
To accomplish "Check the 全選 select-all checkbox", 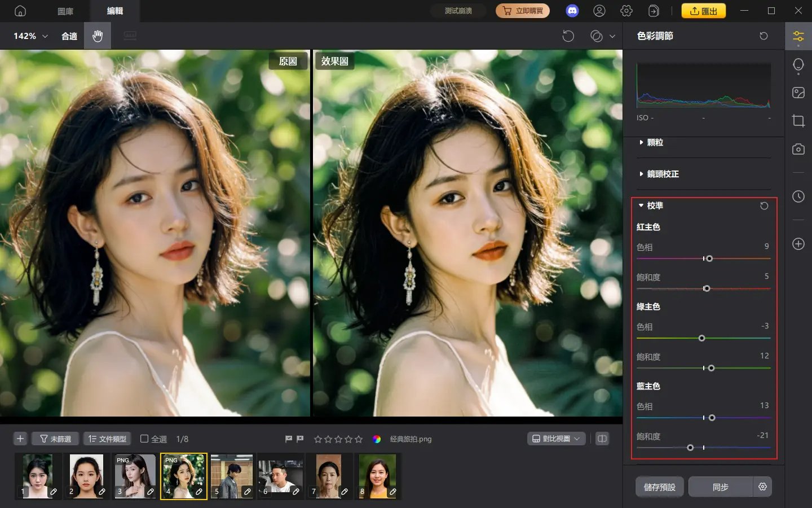I will 144,439.
